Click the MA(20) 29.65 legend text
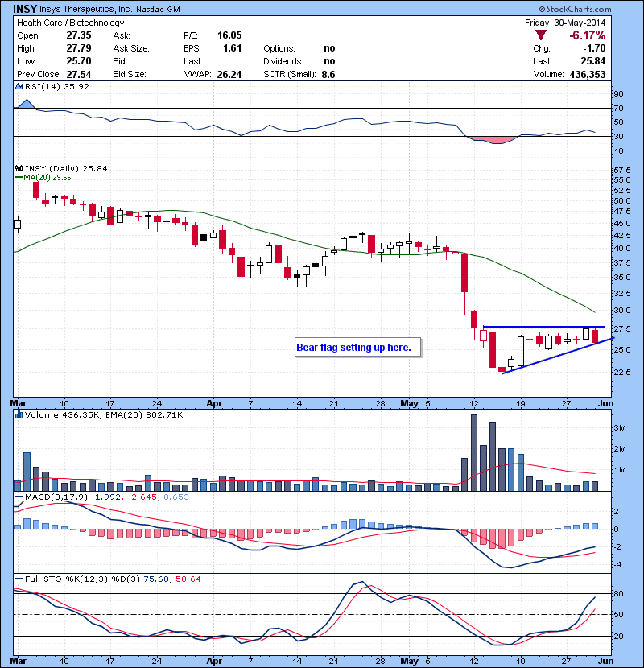 [x=47, y=178]
